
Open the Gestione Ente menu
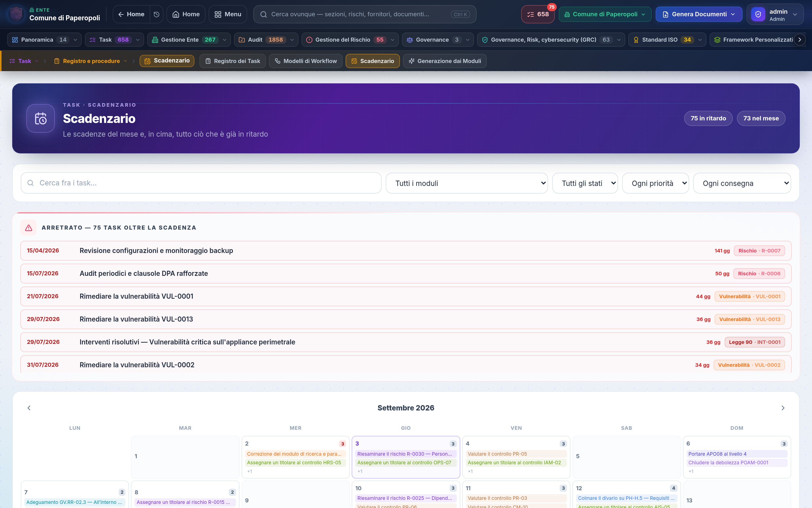(189, 40)
